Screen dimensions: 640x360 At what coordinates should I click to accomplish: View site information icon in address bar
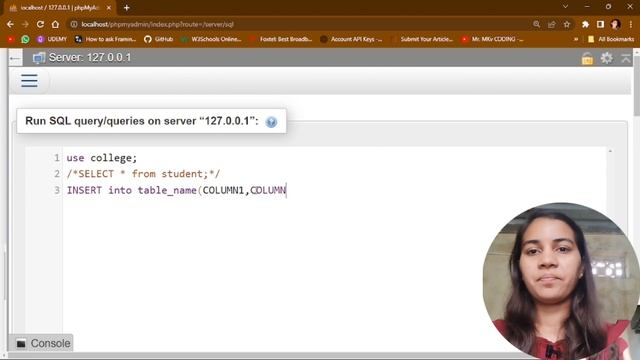click(x=74, y=24)
